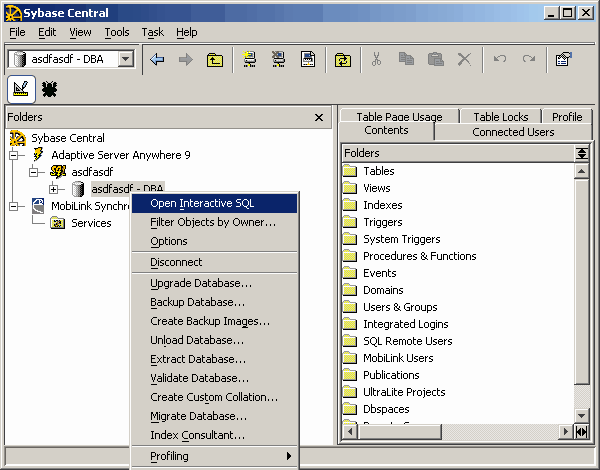The height and width of the screenshot is (470, 600).
Task: Open the Tools menu
Action: point(117,32)
